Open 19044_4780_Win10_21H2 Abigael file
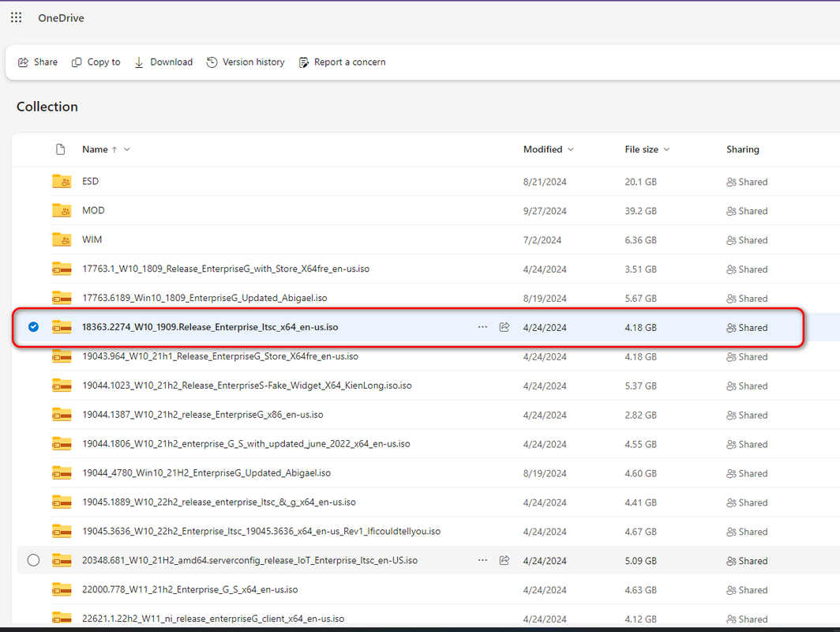The image size is (840, 632). pyautogui.click(x=206, y=472)
